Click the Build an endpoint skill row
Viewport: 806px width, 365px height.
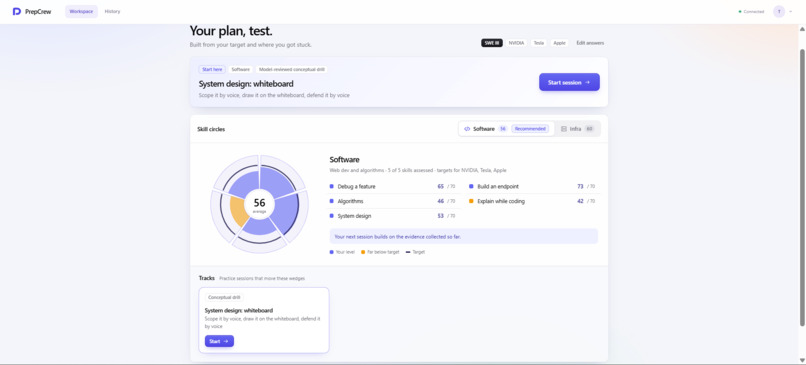pyautogui.click(x=533, y=187)
